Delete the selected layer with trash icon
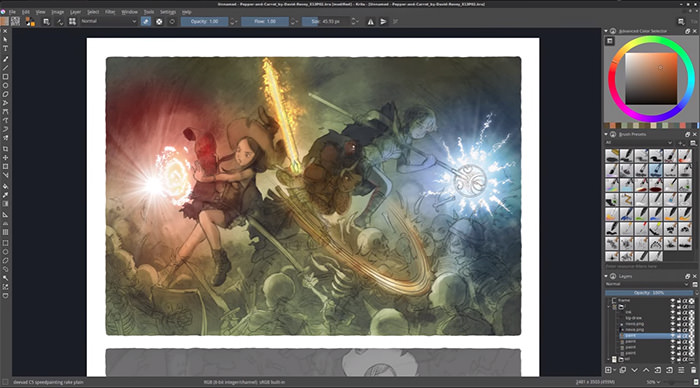700x388 pixels. tap(694, 370)
